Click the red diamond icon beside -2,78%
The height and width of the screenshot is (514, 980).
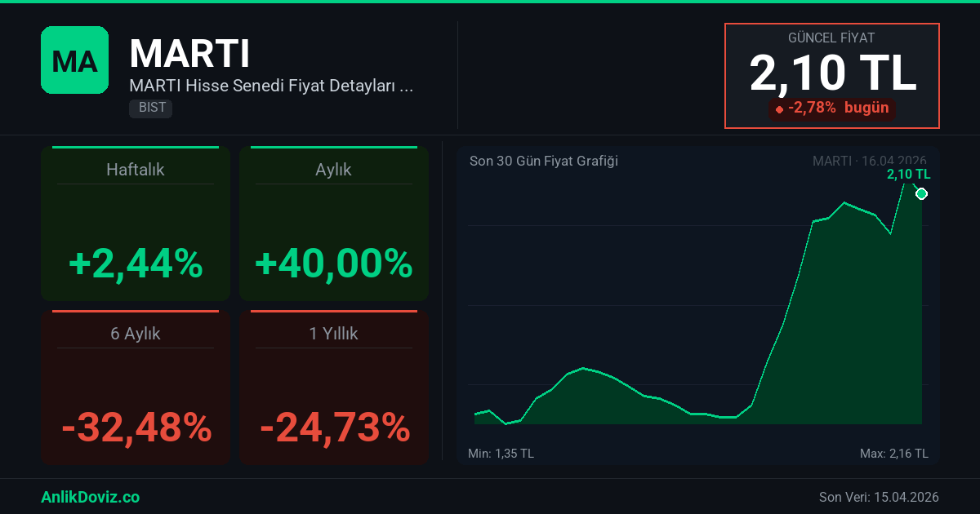[779, 109]
